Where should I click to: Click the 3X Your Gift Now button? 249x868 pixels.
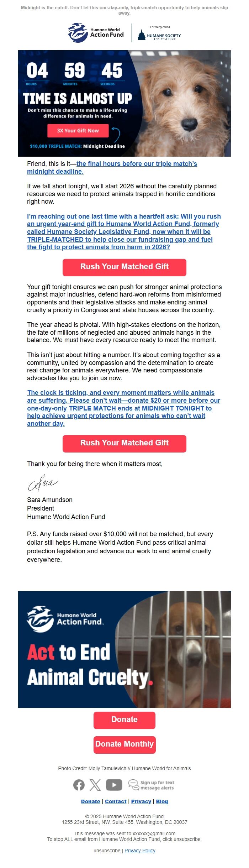pos(78,131)
